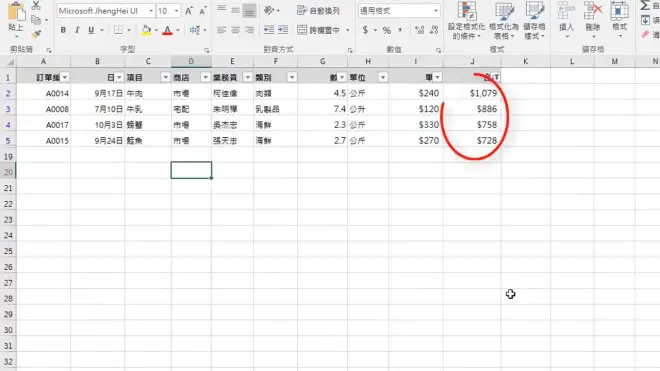Click Delete cells button
This screenshot has width=660, height=371.
click(x=593, y=20)
